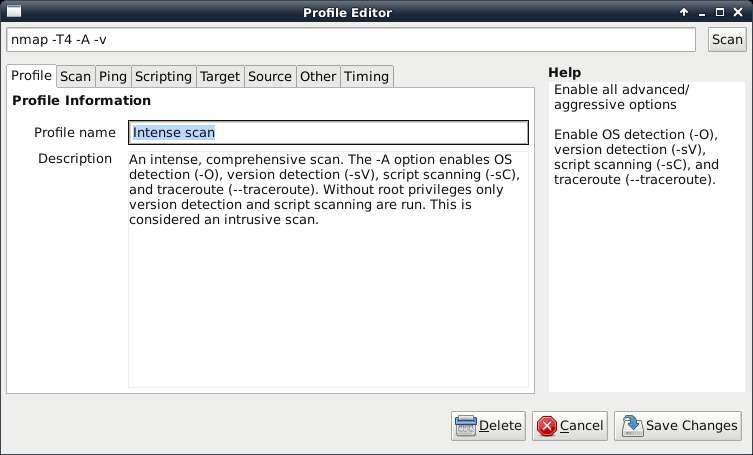Close the Profile Editor window

[738, 12]
